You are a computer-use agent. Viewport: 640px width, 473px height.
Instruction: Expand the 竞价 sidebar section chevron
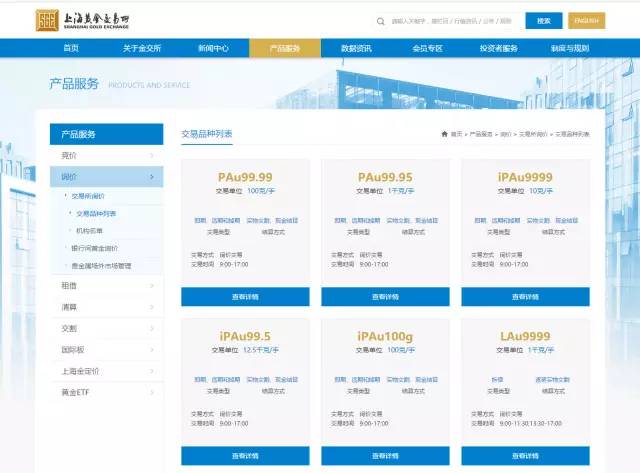point(152,155)
